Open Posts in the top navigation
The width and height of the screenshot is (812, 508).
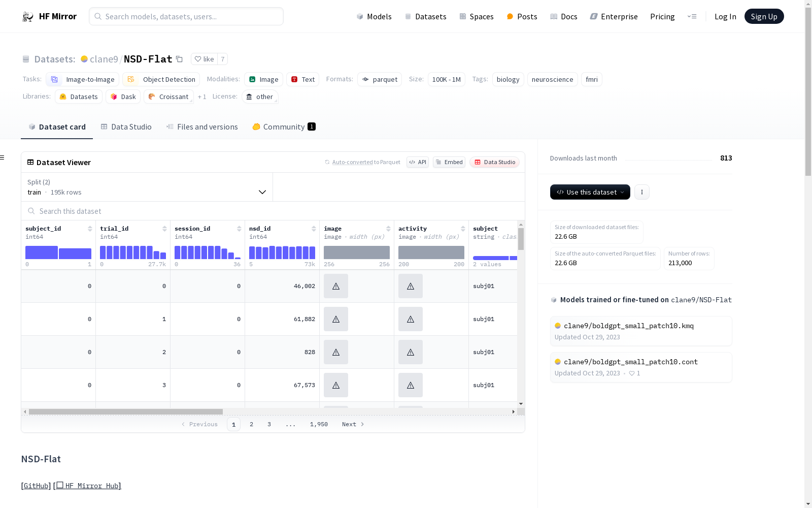tap(522, 17)
